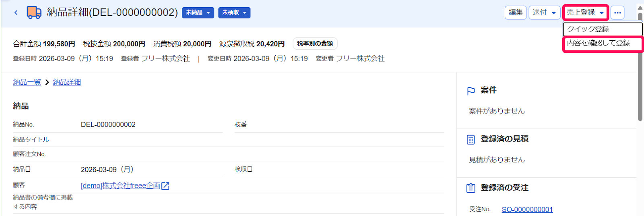The image size is (644, 216).
Task: Select 内容を確認して登録 menu item
Action: 603,43
